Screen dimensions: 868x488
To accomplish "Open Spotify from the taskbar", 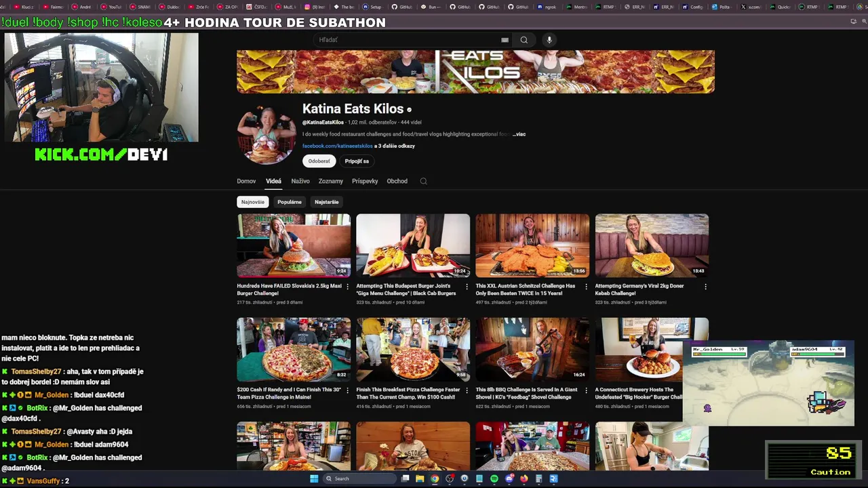I will (494, 479).
